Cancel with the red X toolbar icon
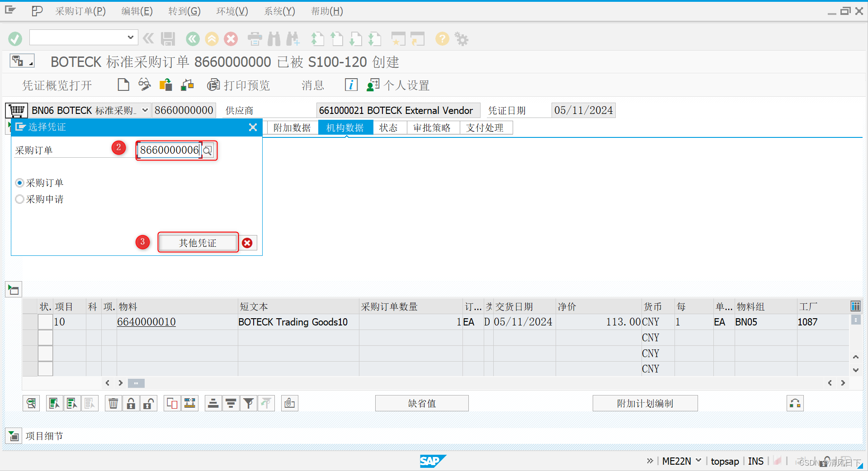The height and width of the screenshot is (471, 868). pyautogui.click(x=231, y=39)
